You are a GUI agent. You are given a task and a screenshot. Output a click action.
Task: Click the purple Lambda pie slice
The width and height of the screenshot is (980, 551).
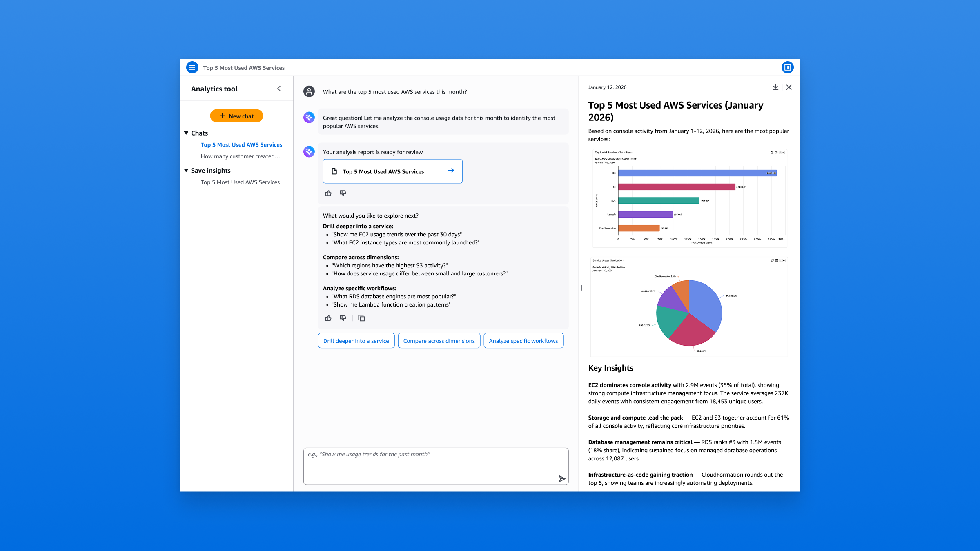point(672,300)
